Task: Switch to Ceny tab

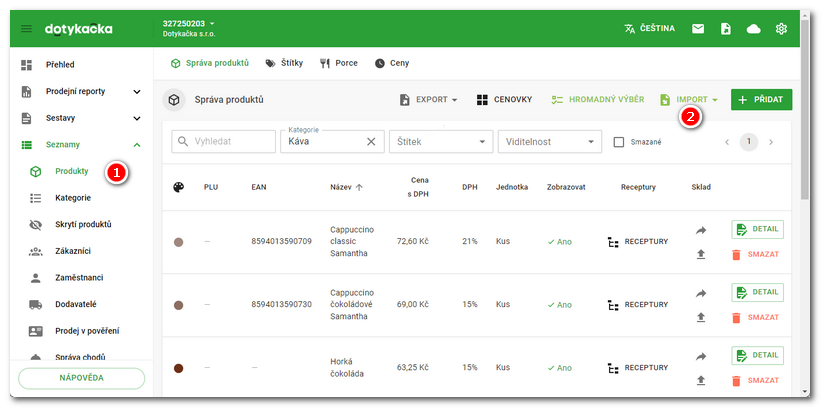Action: point(392,63)
